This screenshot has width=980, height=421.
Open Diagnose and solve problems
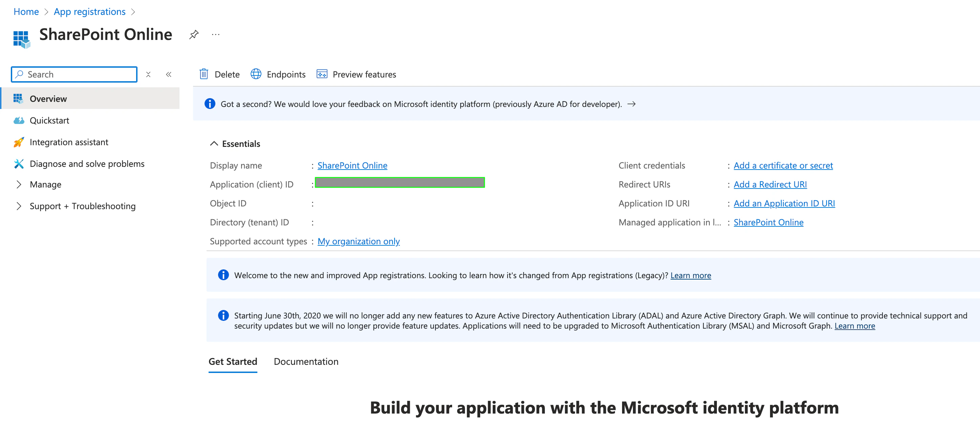tap(87, 164)
